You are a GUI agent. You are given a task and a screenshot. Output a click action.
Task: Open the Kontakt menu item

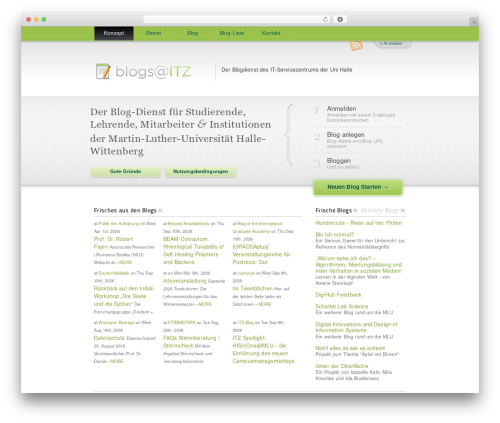(271, 33)
